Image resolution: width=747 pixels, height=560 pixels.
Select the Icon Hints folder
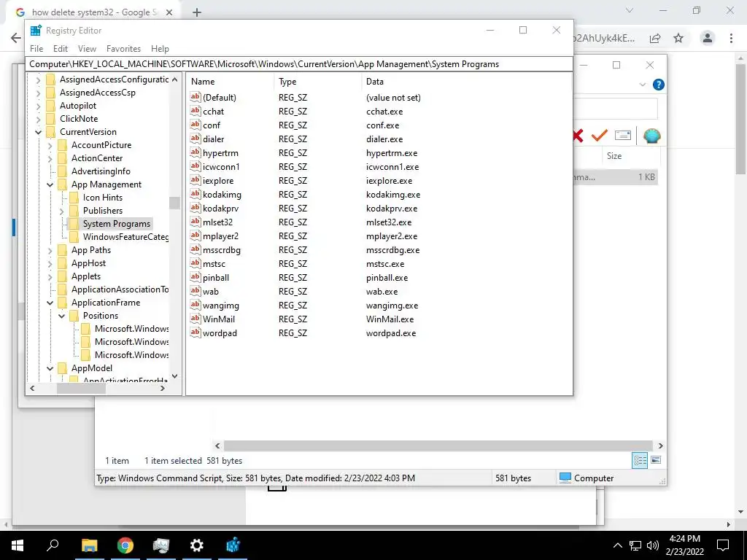click(x=102, y=198)
